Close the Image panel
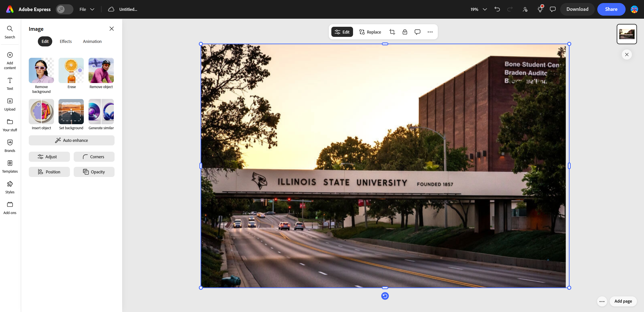The height and width of the screenshot is (312, 644). [x=112, y=29]
